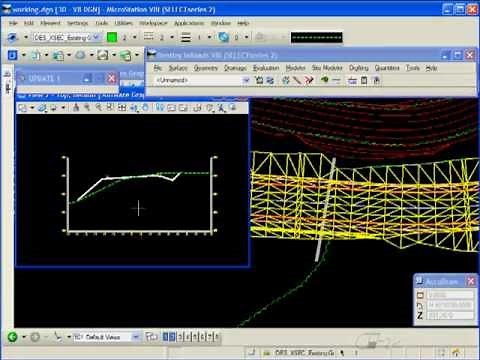
Task: Click the second icon in primary tools row
Action: [x=35, y=55]
